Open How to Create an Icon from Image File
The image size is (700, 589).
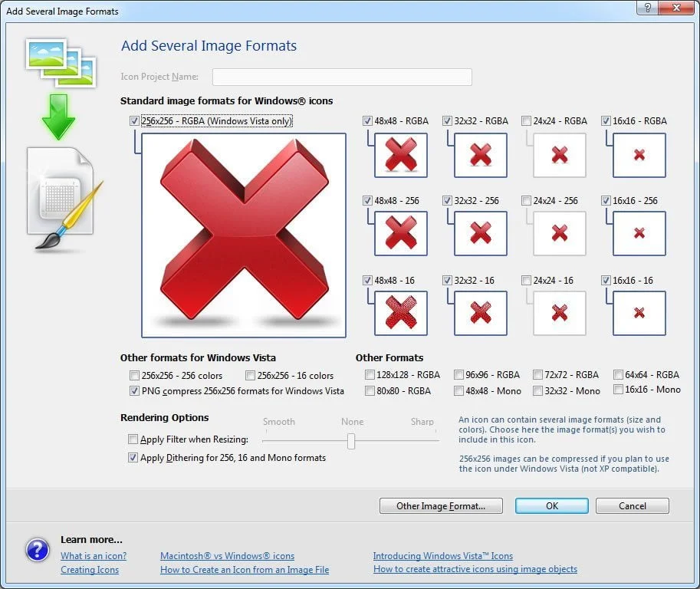(x=245, y=570)
